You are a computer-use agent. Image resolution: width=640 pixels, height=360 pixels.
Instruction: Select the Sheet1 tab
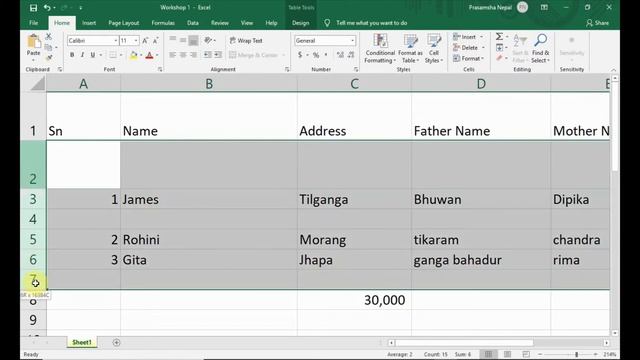point(82,342)
